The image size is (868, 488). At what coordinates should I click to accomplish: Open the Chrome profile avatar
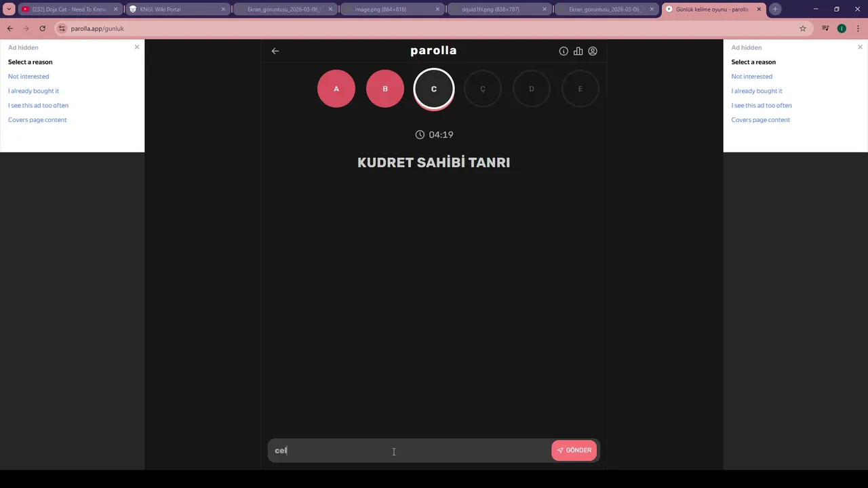click(x=842, y=28)
